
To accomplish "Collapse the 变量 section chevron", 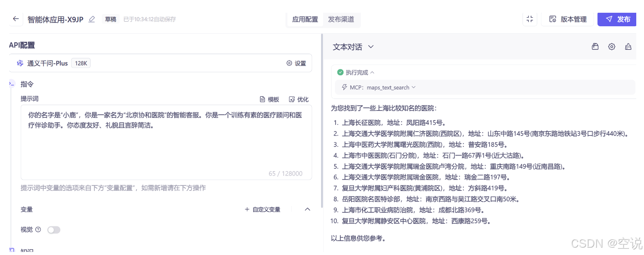I will tap(307, 209).
